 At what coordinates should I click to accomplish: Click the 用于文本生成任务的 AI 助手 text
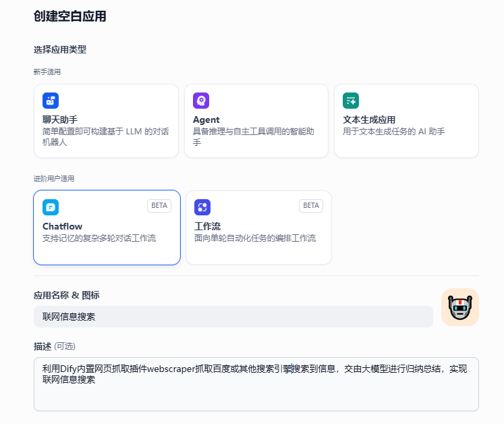(394, 132)
